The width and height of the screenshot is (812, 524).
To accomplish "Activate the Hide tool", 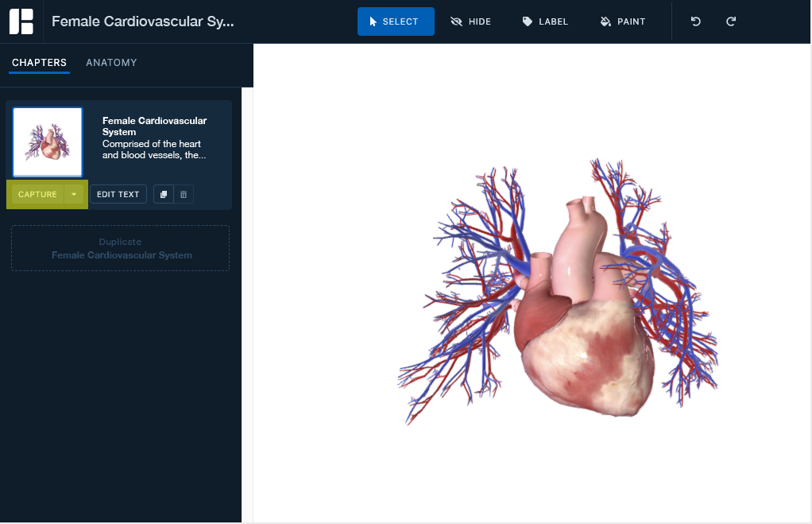I will [x=470, y=21].
